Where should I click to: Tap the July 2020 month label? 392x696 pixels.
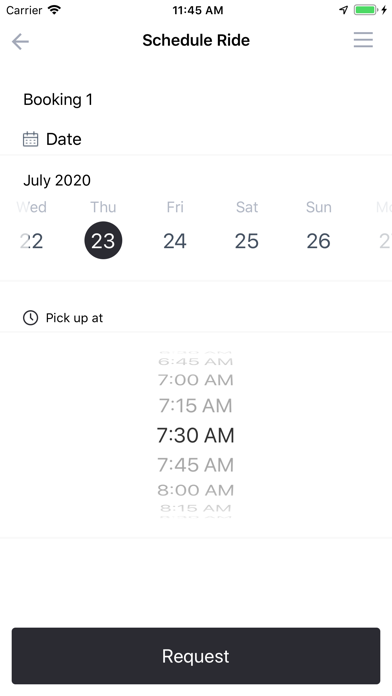pyautogui.click(x=57, y=180)
